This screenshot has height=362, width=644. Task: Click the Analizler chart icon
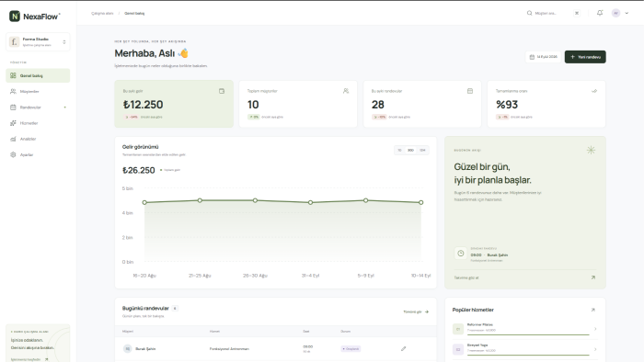point(13,139)
